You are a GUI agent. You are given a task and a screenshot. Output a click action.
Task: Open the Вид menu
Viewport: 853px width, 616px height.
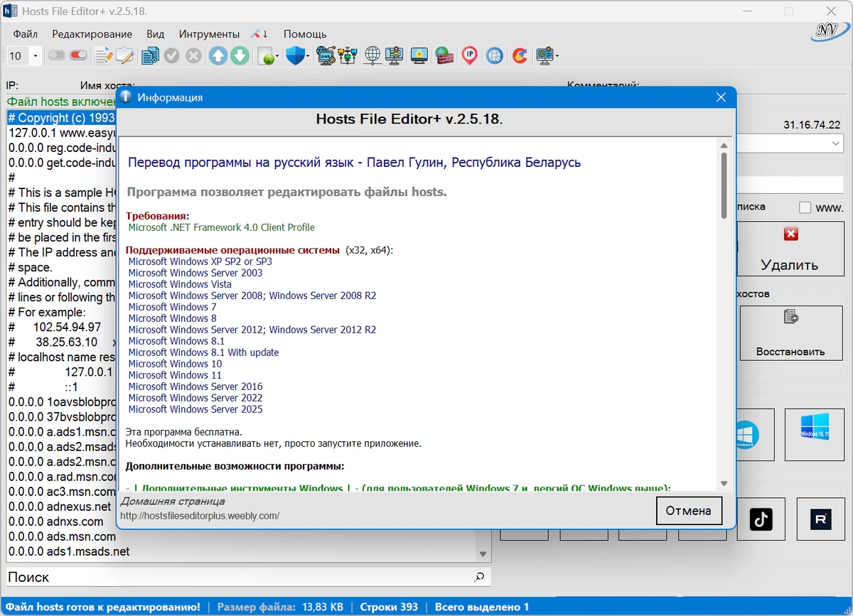(155, 33)
